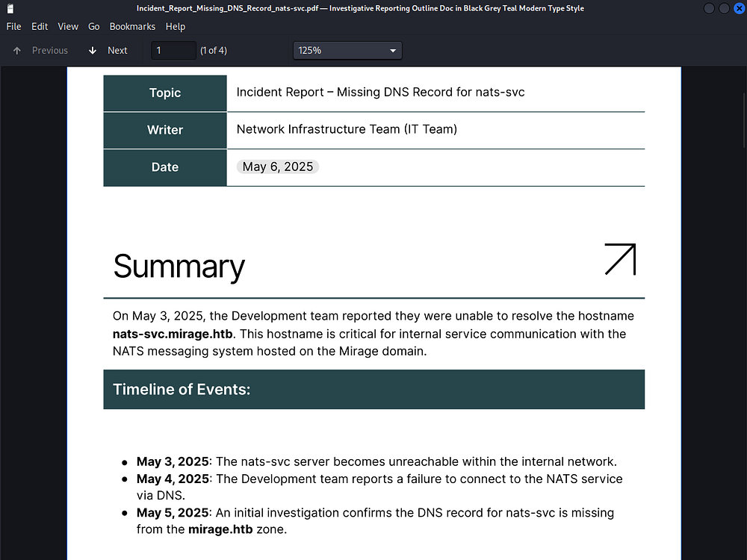Open the Help menu

pyautogui.click(x=176, y=27)
